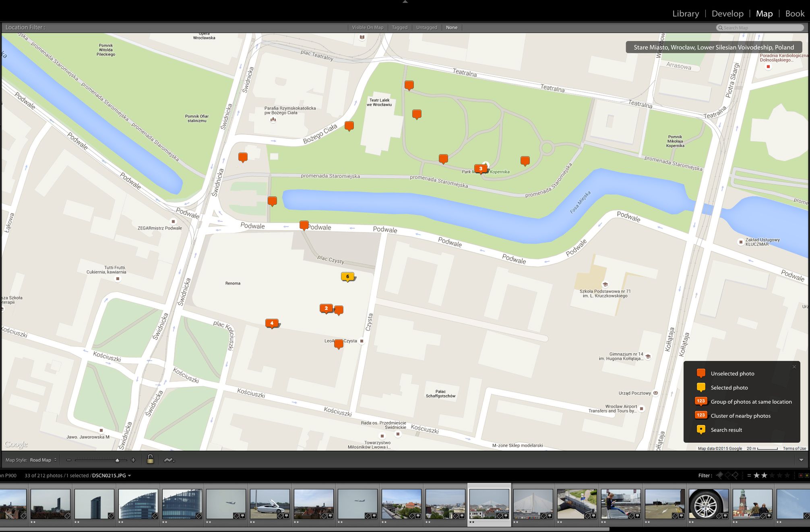This screenshot has width=810, height=532.
Task: Select the girl sitting on rooftop thumbnail
Action: [x=621, y=504]
